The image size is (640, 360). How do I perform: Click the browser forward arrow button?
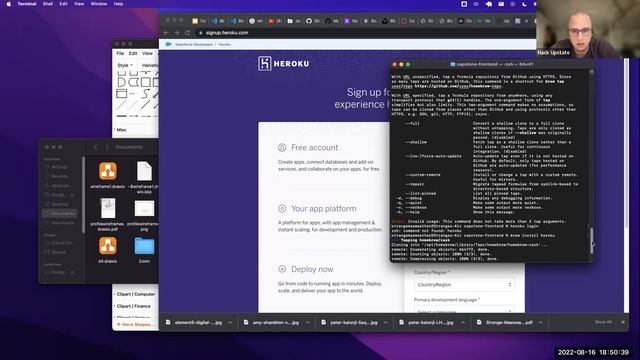[177, 33]
